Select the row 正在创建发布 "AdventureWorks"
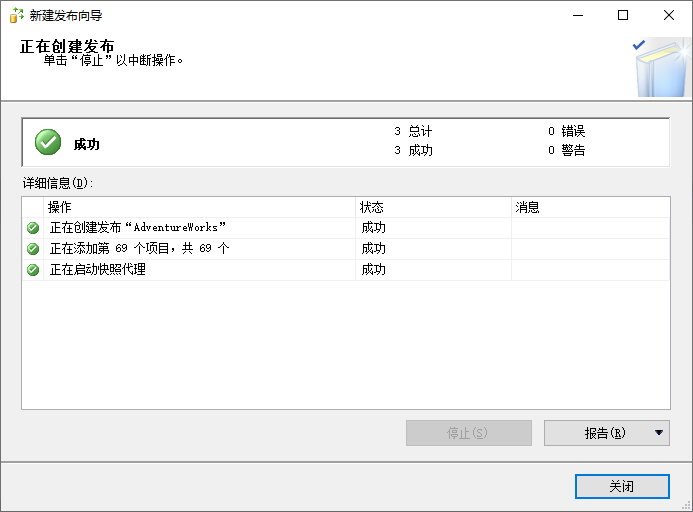Image resolution: width=693 pixels, height=512 pixels. tap(346, 228)
